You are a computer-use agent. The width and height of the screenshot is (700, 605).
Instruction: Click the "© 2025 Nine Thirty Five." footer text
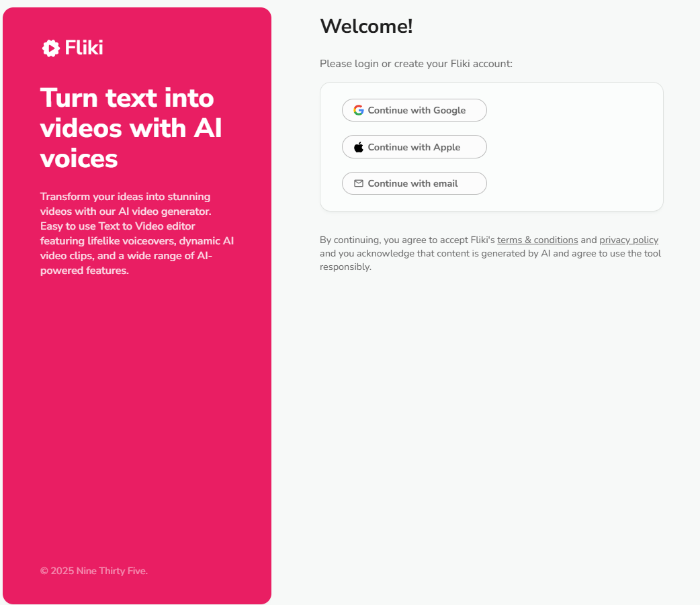pyautogui.click(x=93, y=571)
